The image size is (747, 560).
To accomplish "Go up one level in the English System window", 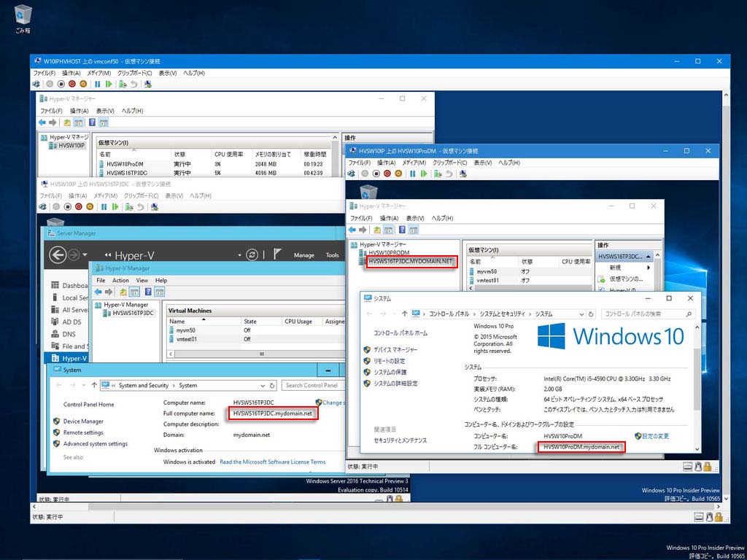I will pyautogui.click(x=94, y=385).
